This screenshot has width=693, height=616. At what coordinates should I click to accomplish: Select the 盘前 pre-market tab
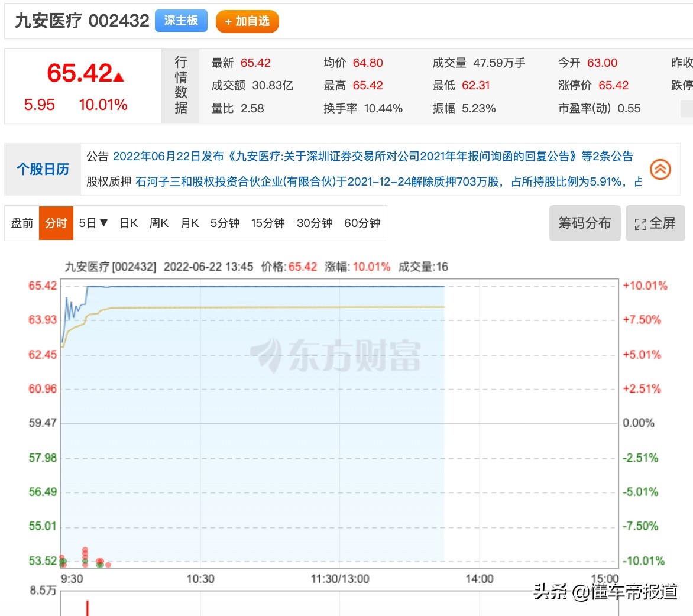coord(22,223)
